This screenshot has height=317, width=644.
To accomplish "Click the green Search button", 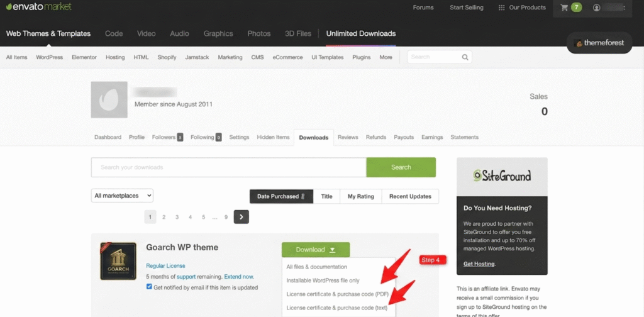I will click(401, 167).
